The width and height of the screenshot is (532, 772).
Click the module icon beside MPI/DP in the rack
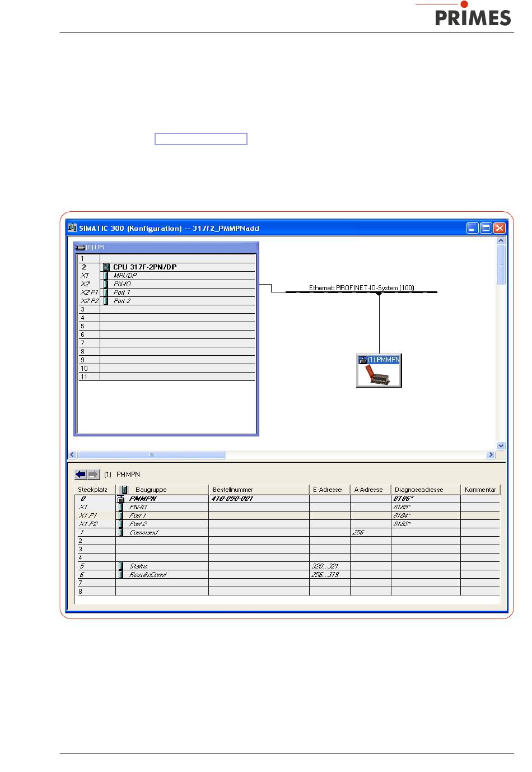[106, 276]
